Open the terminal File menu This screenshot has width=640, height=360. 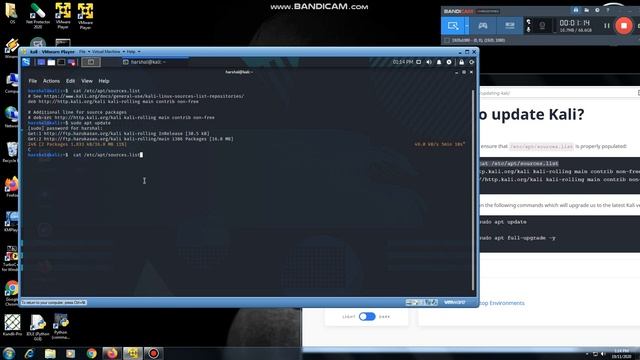coord(33,81)
